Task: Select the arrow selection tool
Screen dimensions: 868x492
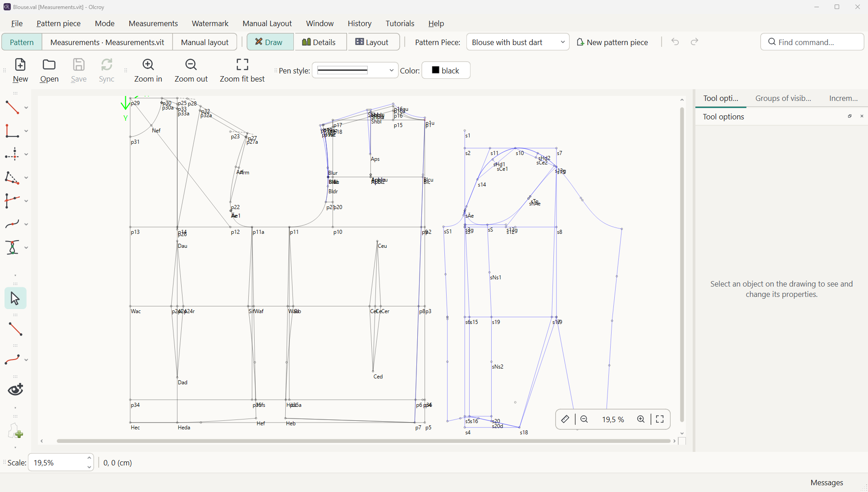Action: coord(15,298)
